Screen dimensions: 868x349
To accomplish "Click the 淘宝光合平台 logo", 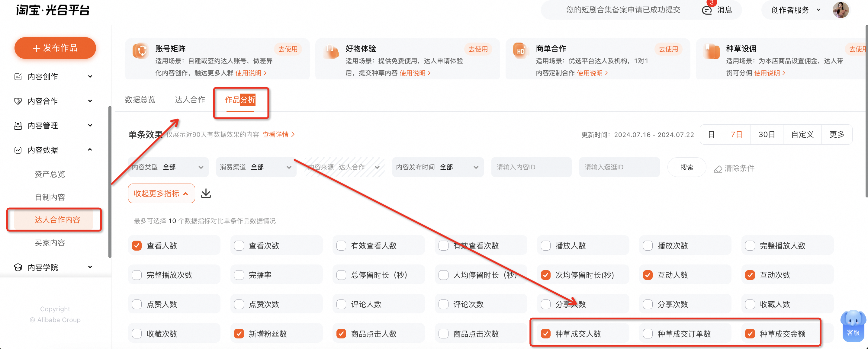I will 53,10.
